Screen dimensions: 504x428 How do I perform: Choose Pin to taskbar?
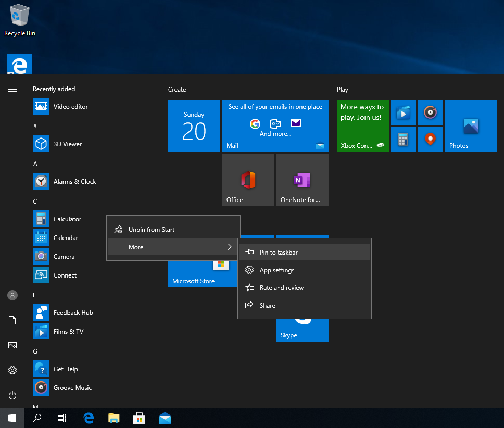click(x=305, y=252)
